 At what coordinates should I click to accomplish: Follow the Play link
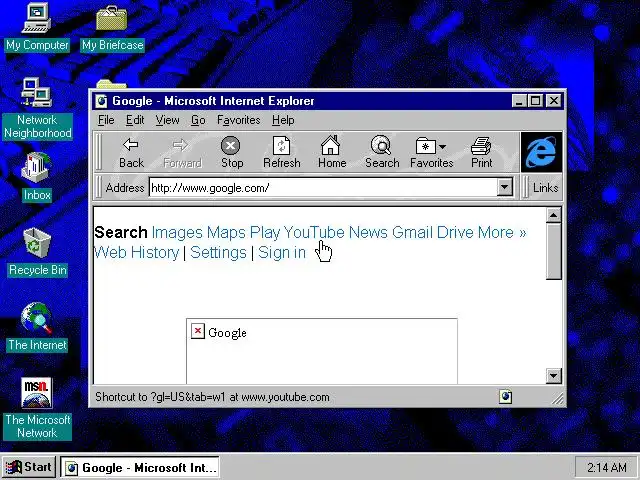coord(264,233)
